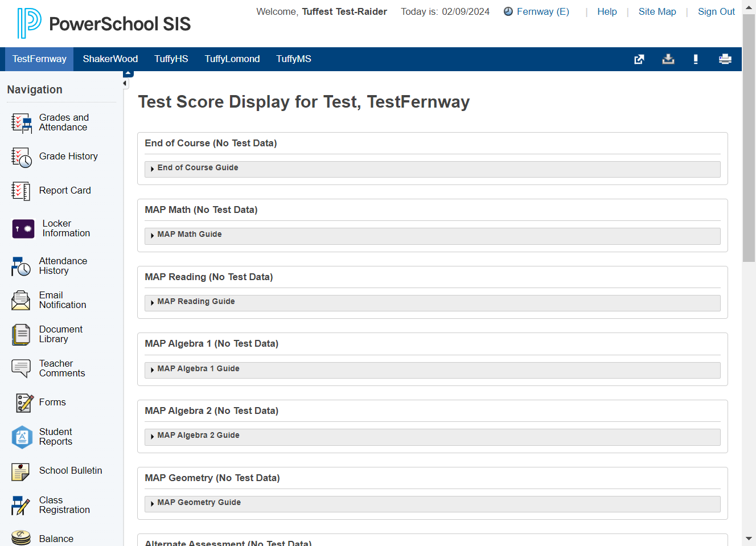Expand the MAP Algebra 2 Guide
The image size is (756, 546).
432,437
